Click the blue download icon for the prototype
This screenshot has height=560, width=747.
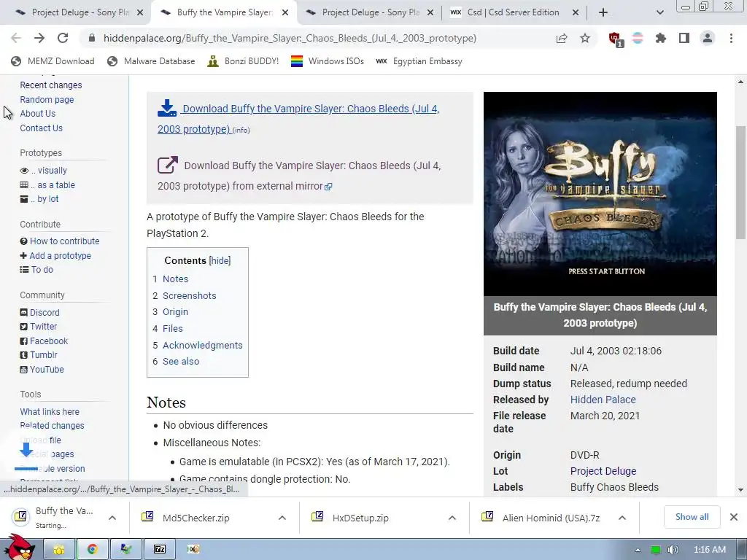pyautogui.click(x=167, y=108)
